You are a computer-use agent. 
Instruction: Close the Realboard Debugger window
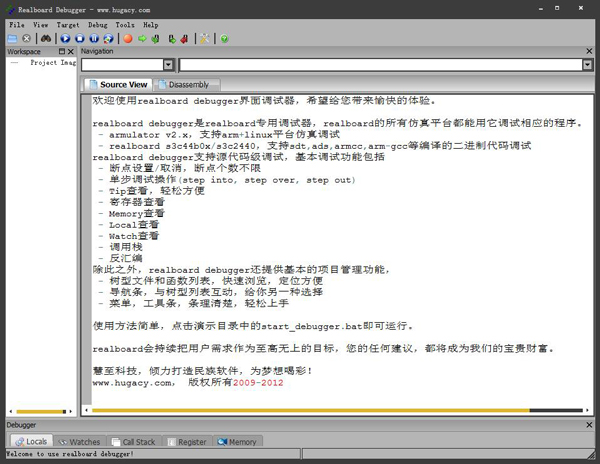pos(581,8)
